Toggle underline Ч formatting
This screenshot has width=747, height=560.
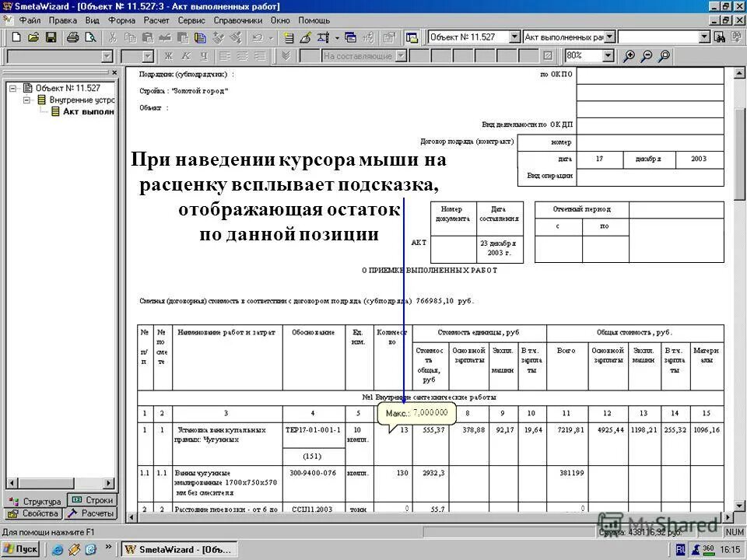[204, 56]
